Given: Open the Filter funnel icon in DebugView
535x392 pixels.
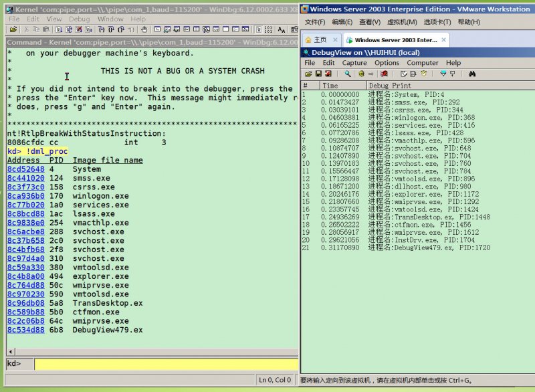Looking at the screenshot, I should click(443, 74).
